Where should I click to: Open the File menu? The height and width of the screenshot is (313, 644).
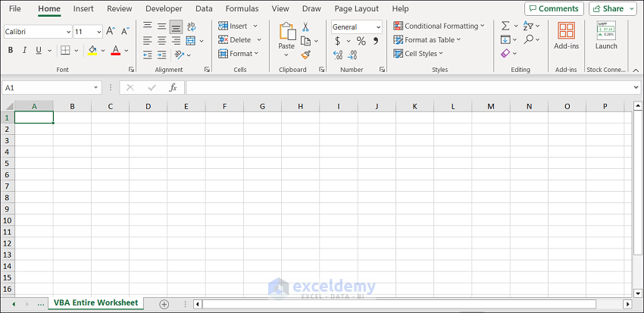tap(15, 8)
